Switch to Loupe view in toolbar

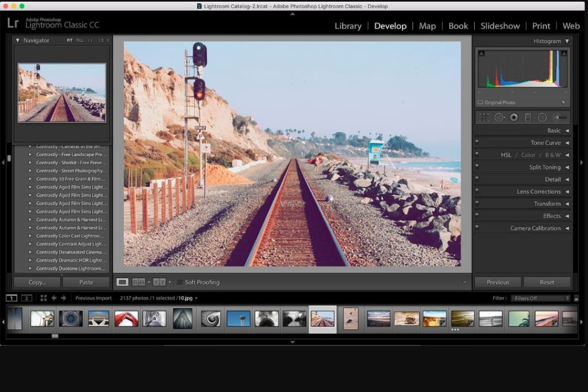(122, 282)
